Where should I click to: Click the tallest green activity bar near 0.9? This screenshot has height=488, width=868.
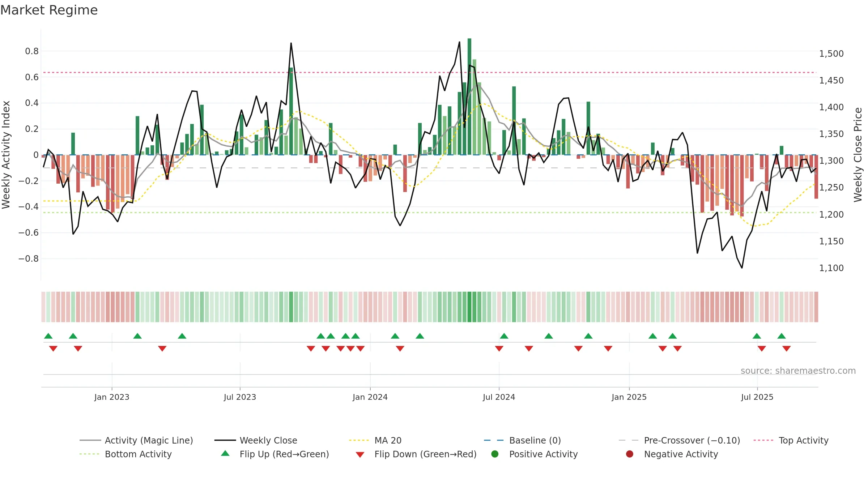pos(469,97)
